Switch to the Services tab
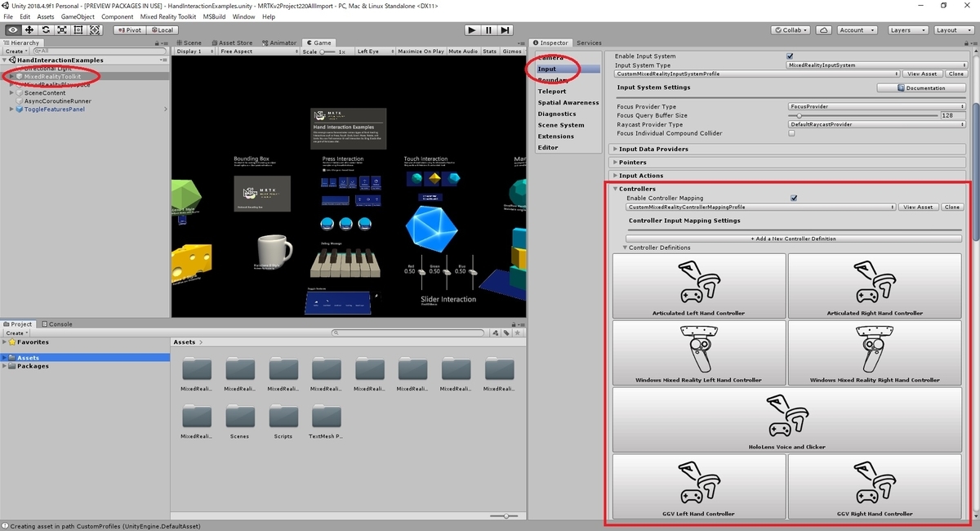This screenshot has height=531, width=980. pyautogui.click(x=589, y=42)
